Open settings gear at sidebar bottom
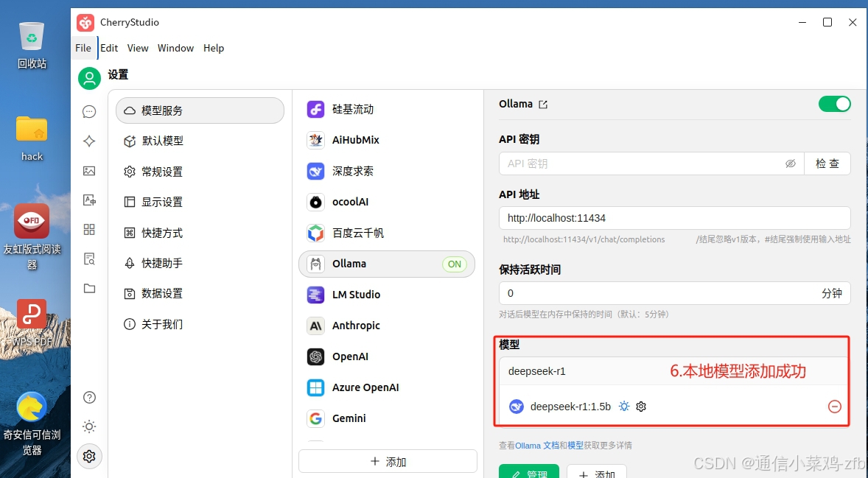 coord(89,456)
